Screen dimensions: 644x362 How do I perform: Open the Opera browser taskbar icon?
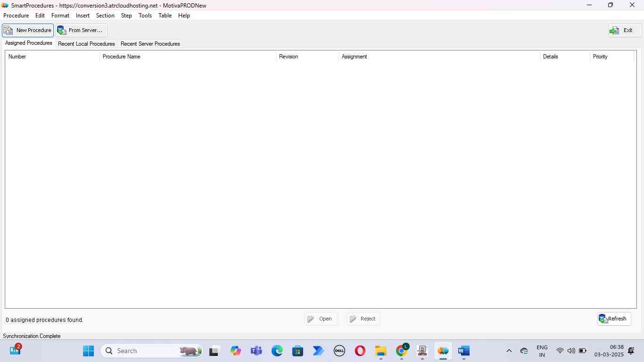[360, 351]
